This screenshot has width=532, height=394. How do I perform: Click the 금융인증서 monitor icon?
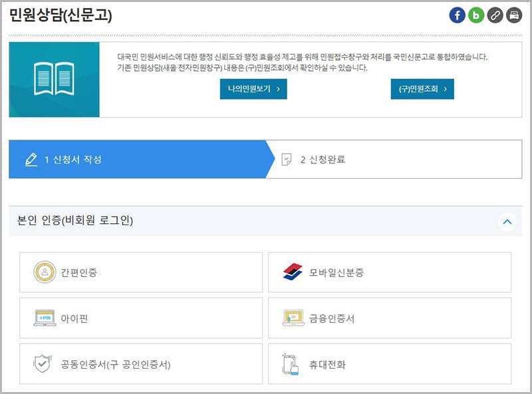(x=293, y=318)
